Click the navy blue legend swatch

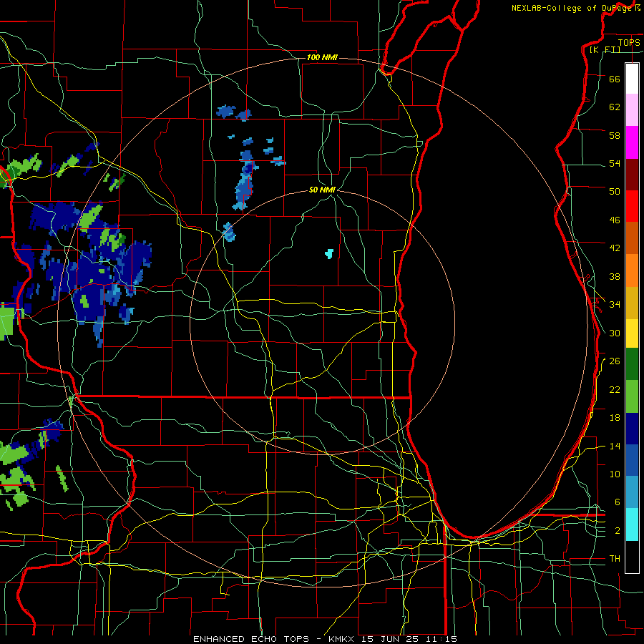point(632,429)
